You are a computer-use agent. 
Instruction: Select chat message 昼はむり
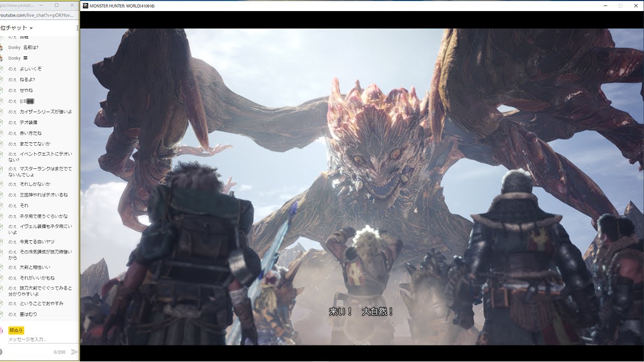(28, 314)
